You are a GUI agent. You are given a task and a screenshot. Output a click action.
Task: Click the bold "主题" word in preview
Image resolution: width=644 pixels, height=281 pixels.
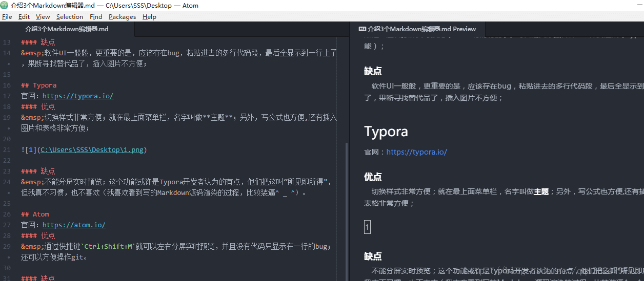541,192
